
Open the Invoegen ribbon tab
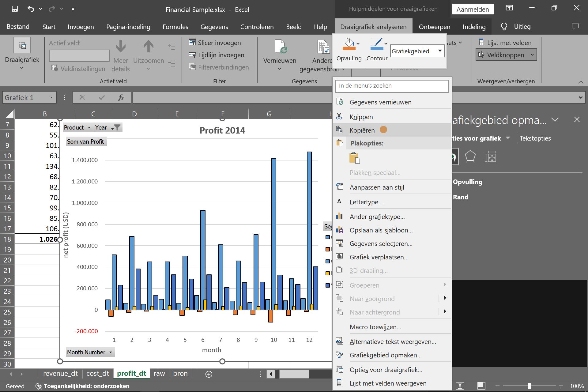(x=81, y=27)
